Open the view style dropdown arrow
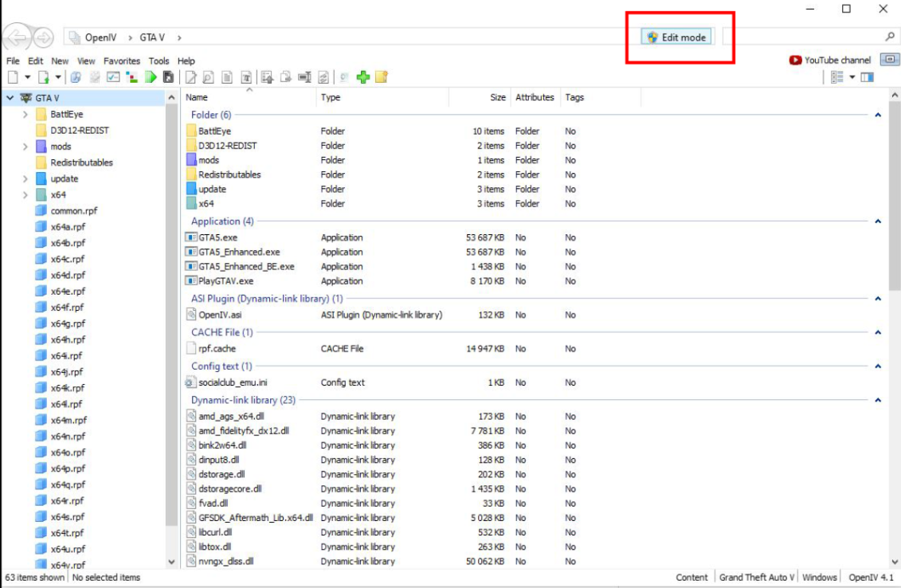Screen dimensions: 901x588 tap(852, 77)
